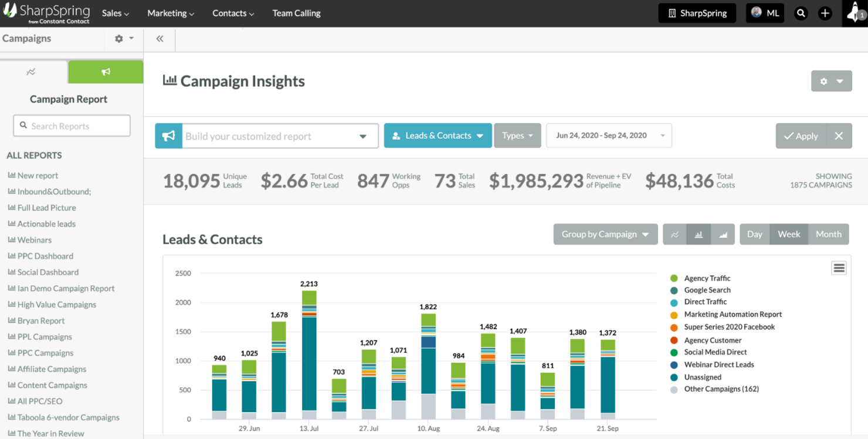Screen dimensions: 868x439
Task: Open the rocket notifications icon
Action: tap(856, 13)
